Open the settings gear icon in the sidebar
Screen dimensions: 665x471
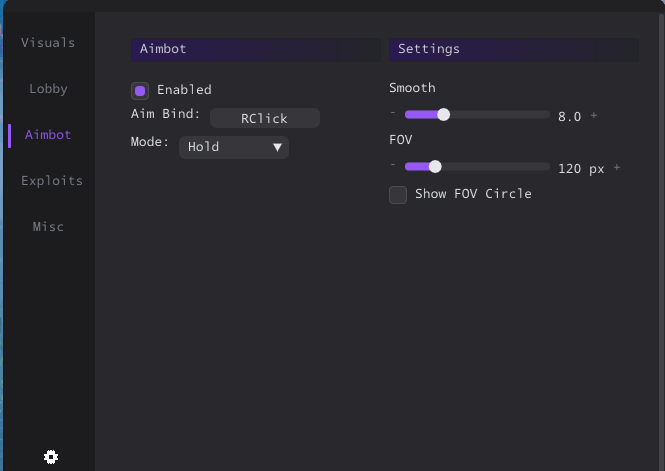pos(51,457)
